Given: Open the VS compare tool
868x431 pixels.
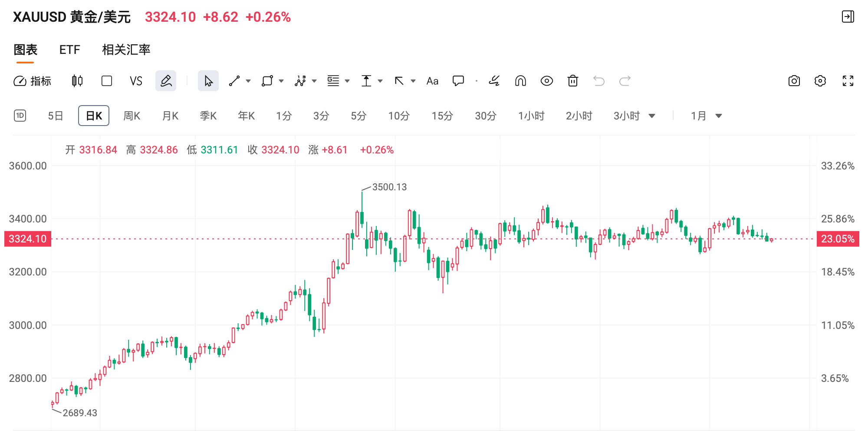Looking at the screenshot, I should pos(136,81).
